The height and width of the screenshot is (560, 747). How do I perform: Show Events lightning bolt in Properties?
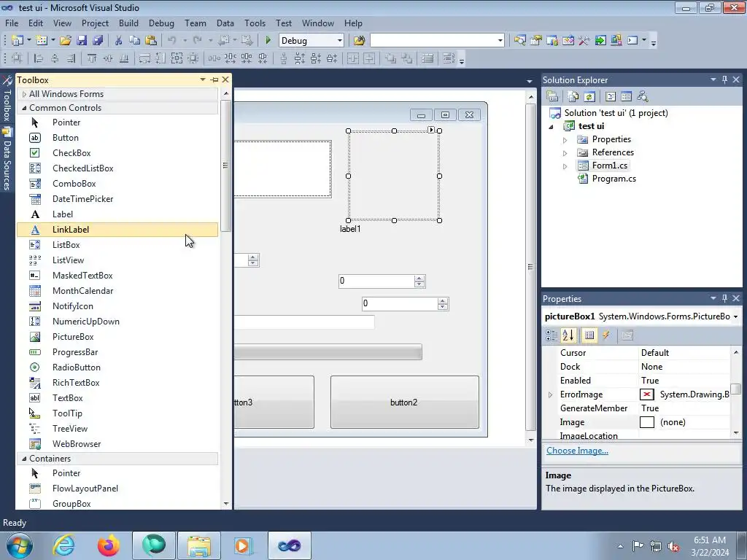[606, 335]
